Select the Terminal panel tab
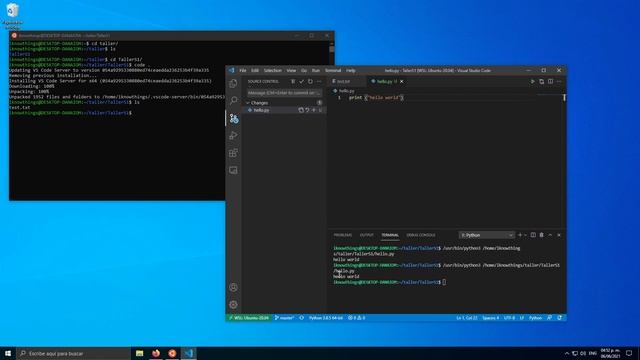The width and height of the screenshot is (640, 360). click(x=390, y=235)
